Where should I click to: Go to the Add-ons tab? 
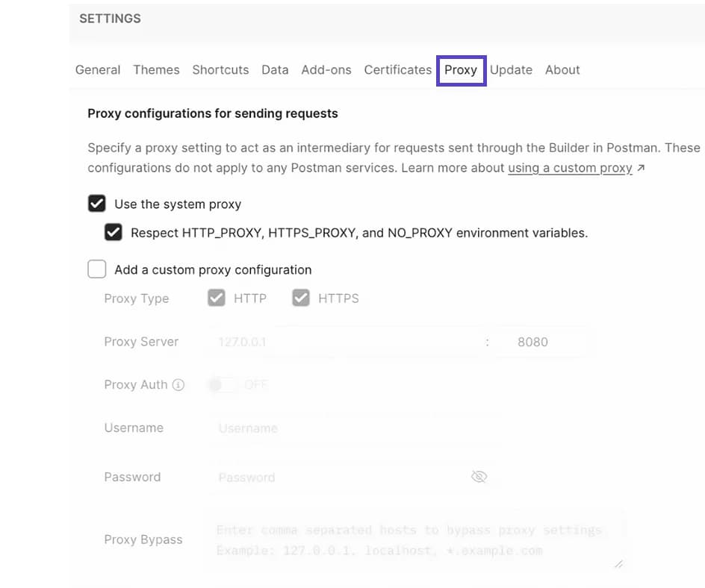point(326,70)
